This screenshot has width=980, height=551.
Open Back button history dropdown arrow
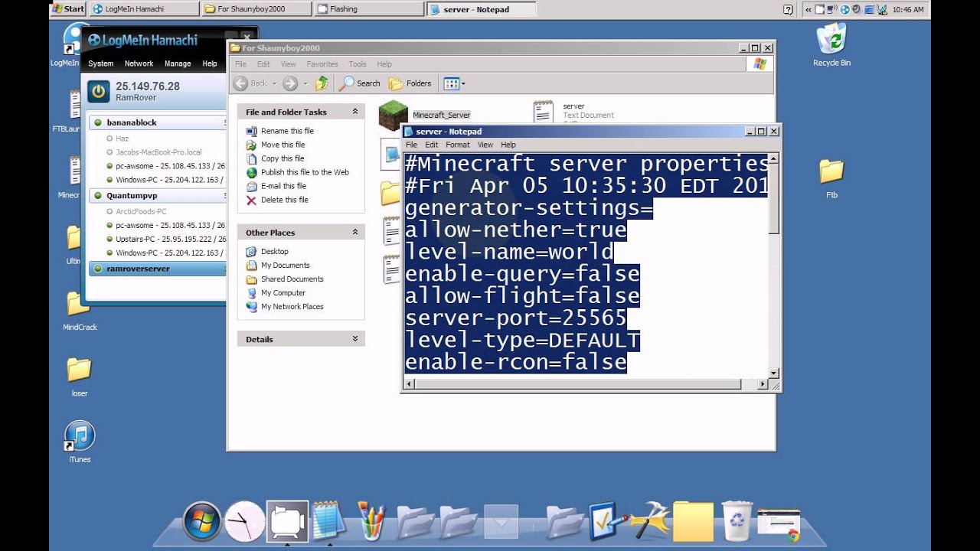click(x=274, y=83)
